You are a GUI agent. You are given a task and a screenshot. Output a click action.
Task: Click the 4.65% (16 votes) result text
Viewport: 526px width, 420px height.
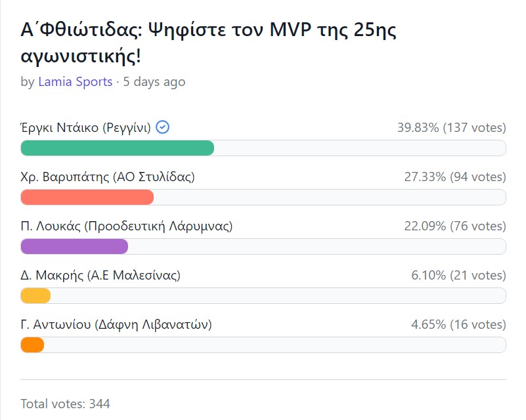pos(458,325)
